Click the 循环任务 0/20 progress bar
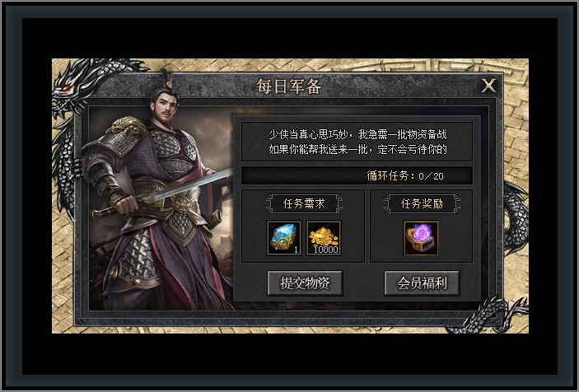 click(x=357, y=175)
